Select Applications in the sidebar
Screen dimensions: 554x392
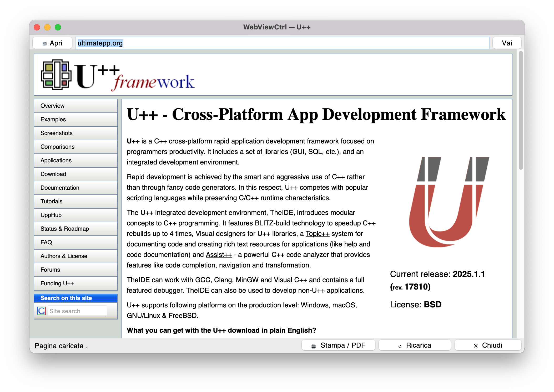(76, 160)
